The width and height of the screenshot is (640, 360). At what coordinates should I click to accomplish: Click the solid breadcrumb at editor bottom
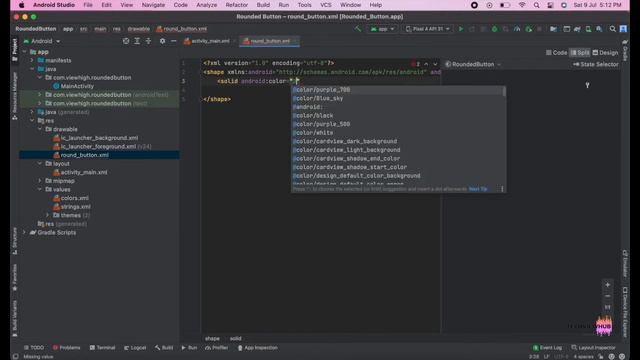coord(236,338)
